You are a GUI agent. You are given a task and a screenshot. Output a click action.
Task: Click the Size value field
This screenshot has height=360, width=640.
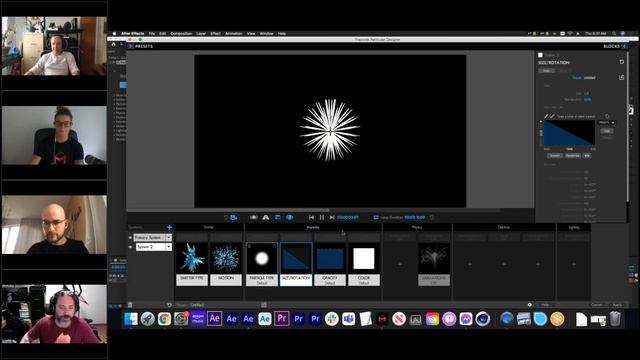coord(587,93)
